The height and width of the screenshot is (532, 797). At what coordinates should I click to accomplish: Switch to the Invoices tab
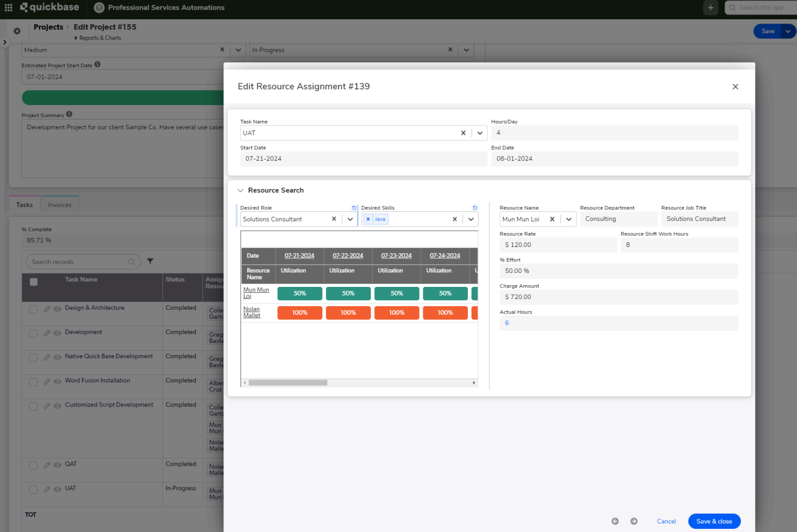click(60, 205)
